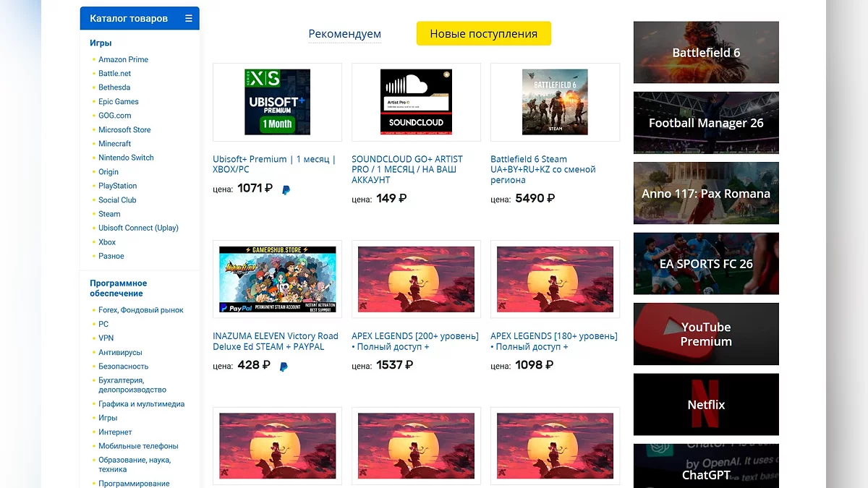The height and width of the screenshot is (488, 868).
Task: Open APEX LEGENDS [180+ уровень] title link
Action: click(x=554, y=341)
